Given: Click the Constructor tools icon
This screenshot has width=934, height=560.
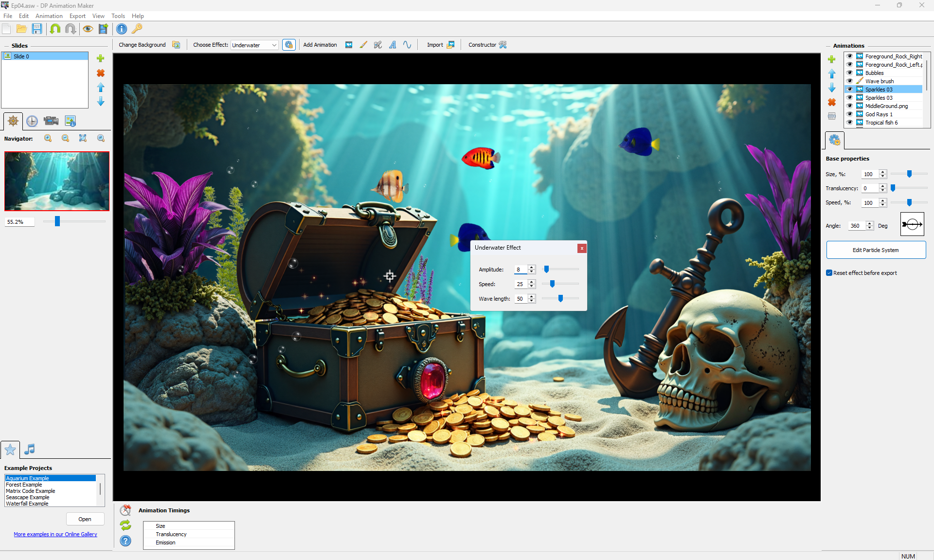Looking at the screenshot, I should point(503,45).
